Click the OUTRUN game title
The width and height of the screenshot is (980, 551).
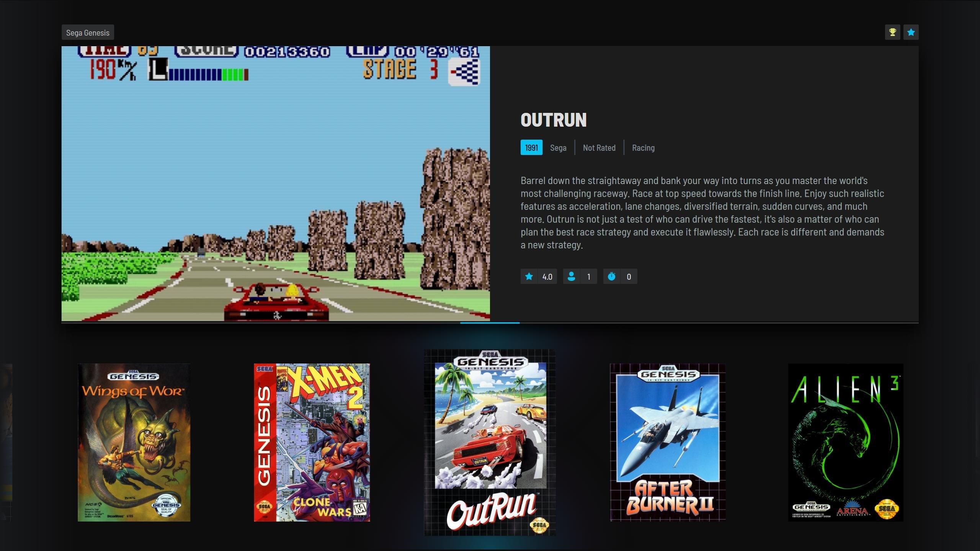point(554,120)
